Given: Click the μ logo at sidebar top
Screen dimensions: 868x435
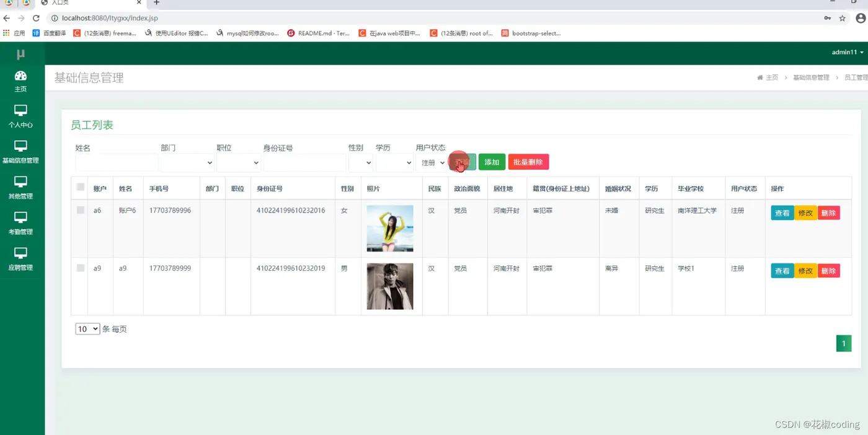Looking at the screenshot, I should [20, 54].
